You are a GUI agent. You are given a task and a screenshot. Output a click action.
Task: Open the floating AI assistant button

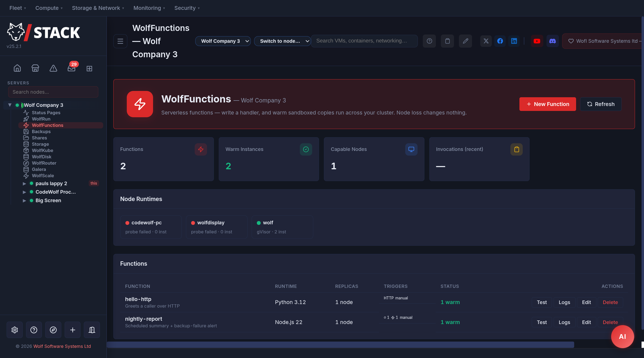pyautogui.click(x=622, y=337)
